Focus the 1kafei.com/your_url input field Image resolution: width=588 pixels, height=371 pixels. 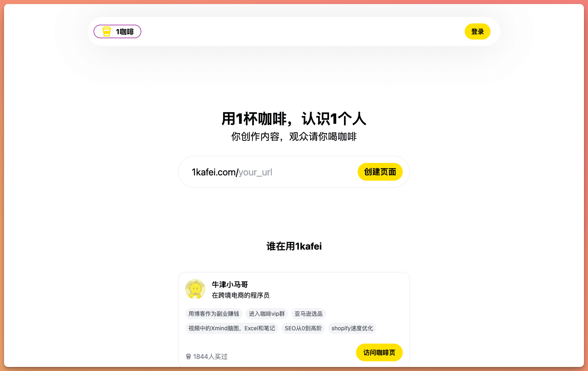[x=295, y=172]
